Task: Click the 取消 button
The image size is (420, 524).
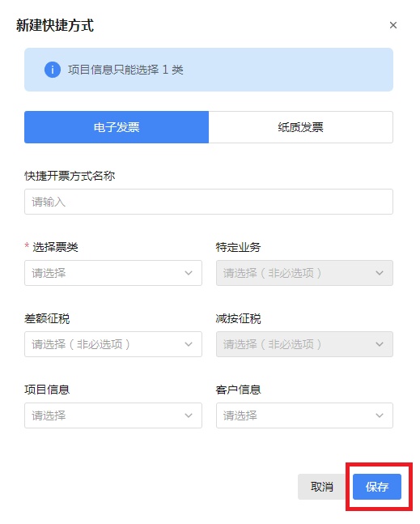Action: click(322, 487)
